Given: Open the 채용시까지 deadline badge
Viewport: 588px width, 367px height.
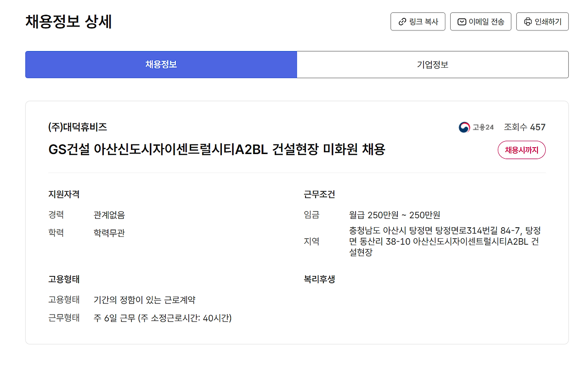Looking at the screenshot, I should pyautogui.click(x=521, y=150).
